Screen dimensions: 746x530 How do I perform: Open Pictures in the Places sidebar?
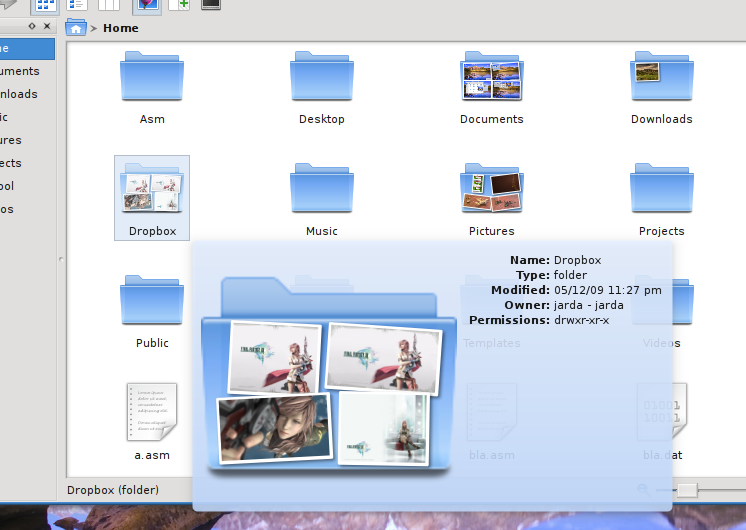(x=27, y=140)
